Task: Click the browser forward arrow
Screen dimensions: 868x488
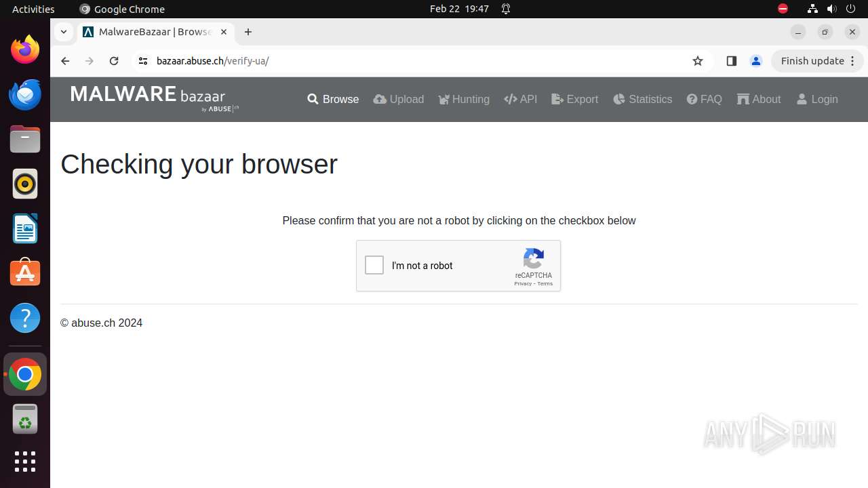Action: click(90, 61)
